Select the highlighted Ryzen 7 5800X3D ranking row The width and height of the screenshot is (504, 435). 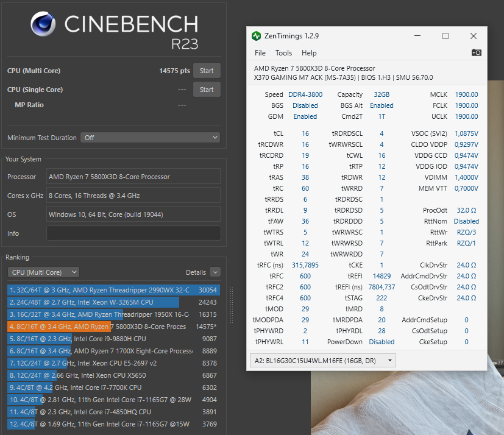[x=113, y=327]
